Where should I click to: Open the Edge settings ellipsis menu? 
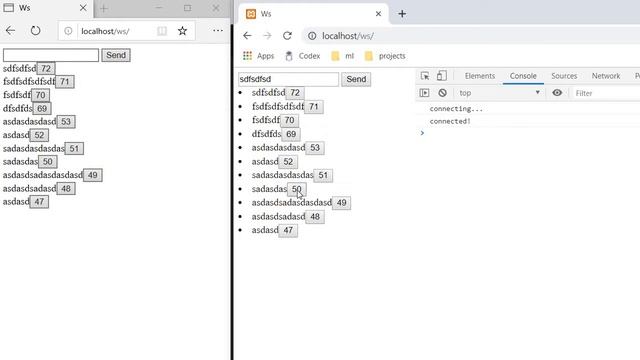click(218, 31)
